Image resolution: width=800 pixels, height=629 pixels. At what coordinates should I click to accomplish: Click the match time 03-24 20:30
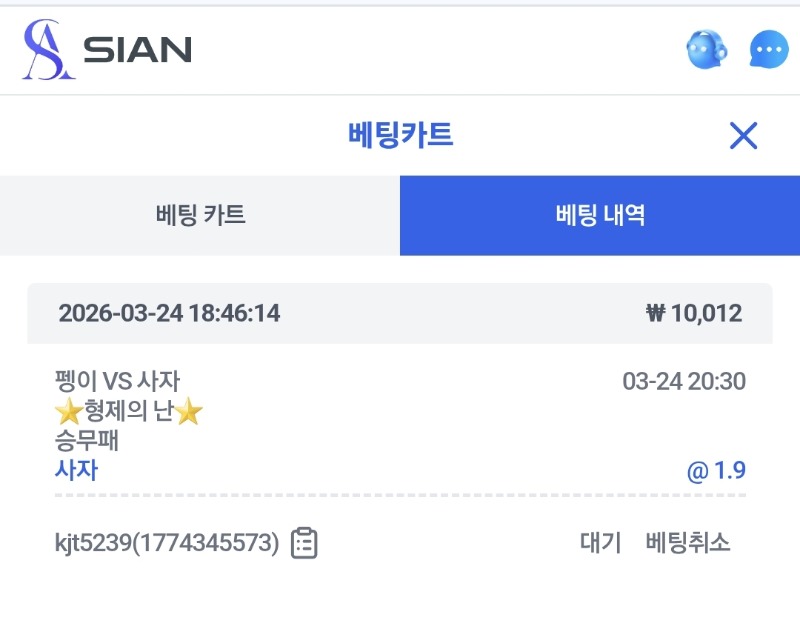click(683, 381)
